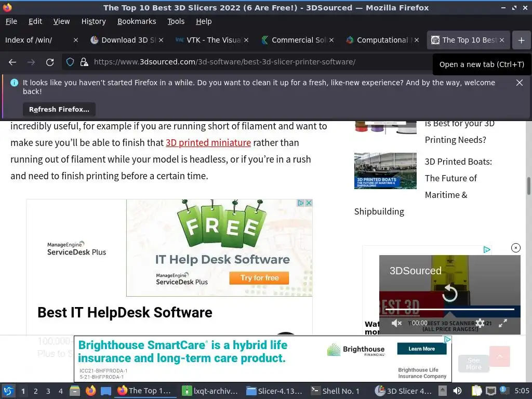
Task: Open the shield tracking protection icon
Action: [x=70, y=62]
